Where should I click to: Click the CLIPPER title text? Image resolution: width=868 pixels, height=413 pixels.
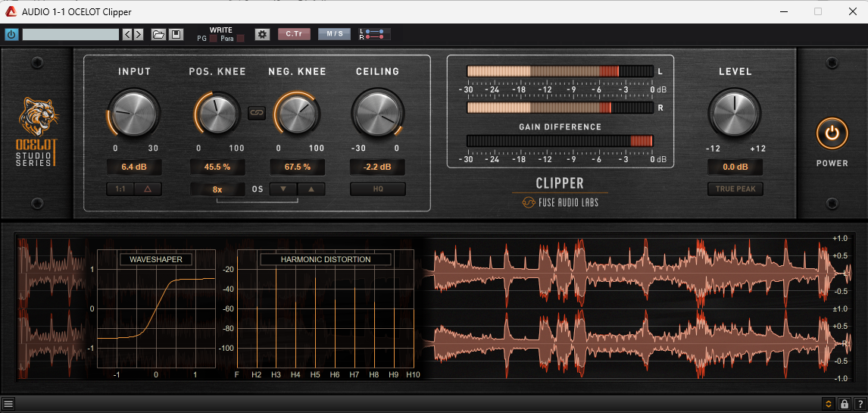coord(560,183)
